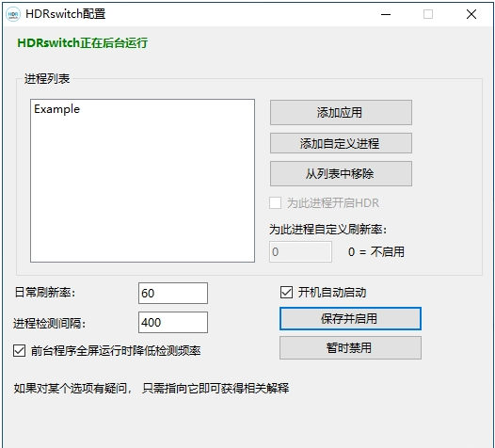The width and height of the screenshot is (495, 448).
Task: Click the 0 = 不启用 hint text
Action: pos(376,251)
